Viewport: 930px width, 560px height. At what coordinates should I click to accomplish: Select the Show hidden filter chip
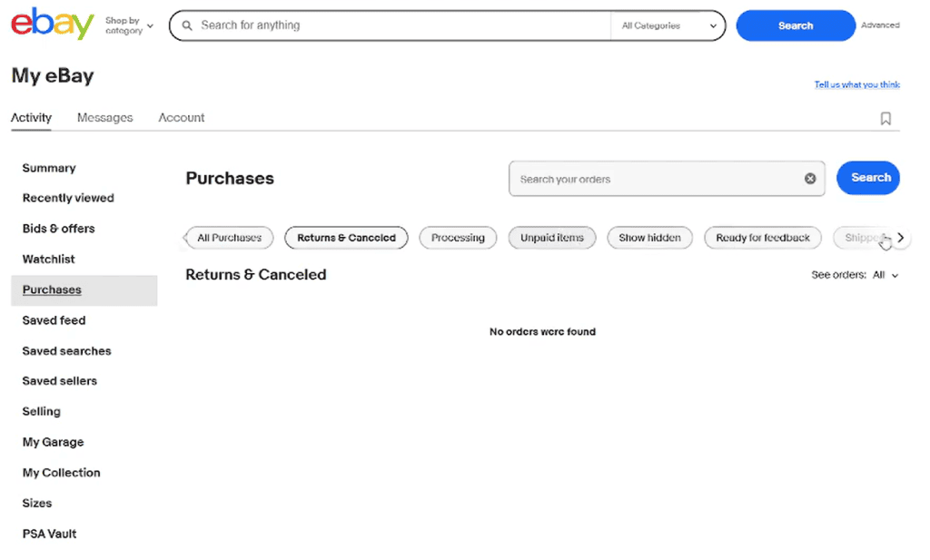pyautogui.click(x=650, y=238)
